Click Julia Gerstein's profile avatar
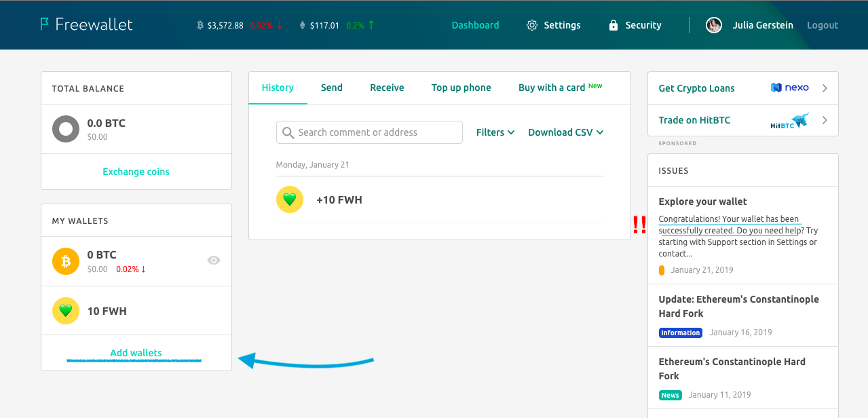868x418 pixels. [x=713, y=25]
